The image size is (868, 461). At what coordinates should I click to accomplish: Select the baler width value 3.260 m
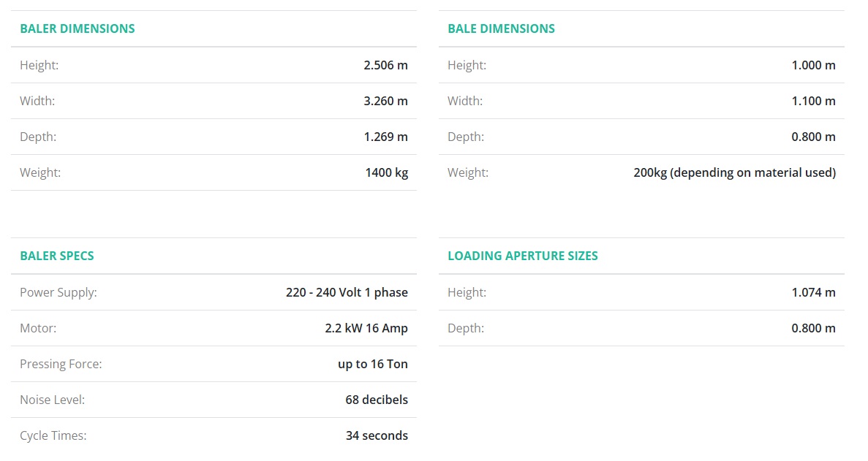pos(385,101)
